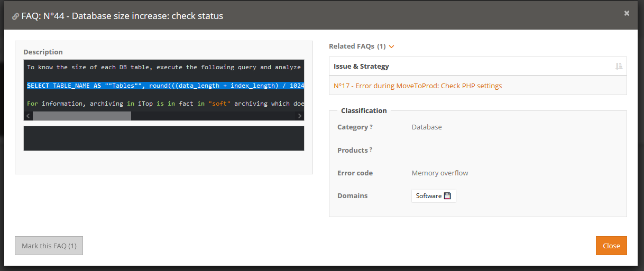Image resolution: width=644 pixels, height=271 pixels.
Task: Click the "To know the size" description line
Action: pyautogui.click(x=164, y=67)
